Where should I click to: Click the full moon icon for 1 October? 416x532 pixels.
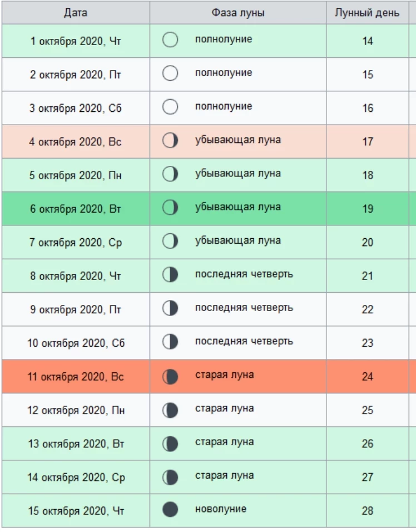tap(170, 40)
